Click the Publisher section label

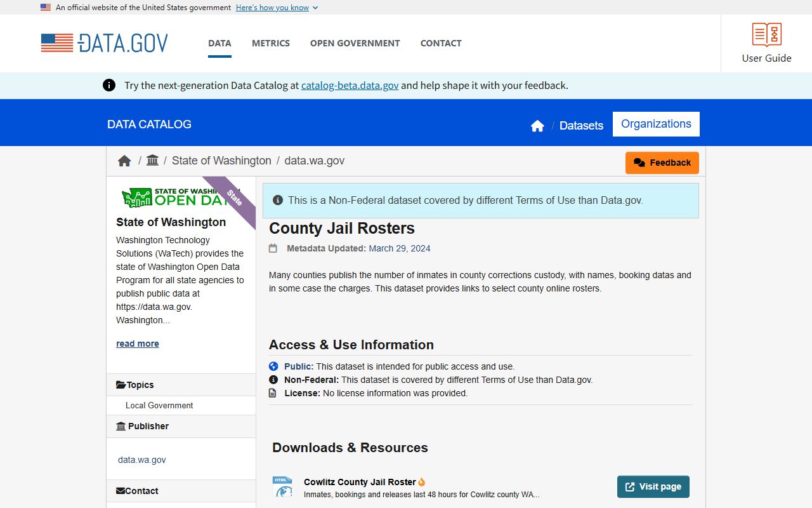pos(148,426)
